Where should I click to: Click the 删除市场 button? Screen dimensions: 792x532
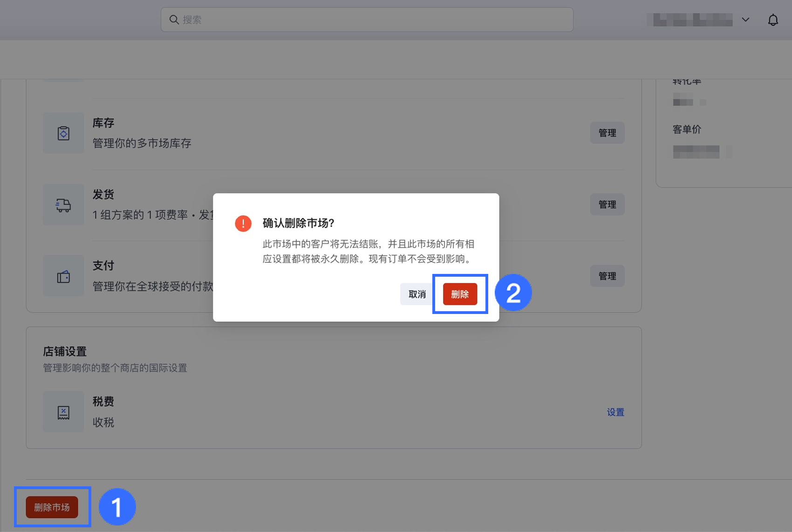52,507
